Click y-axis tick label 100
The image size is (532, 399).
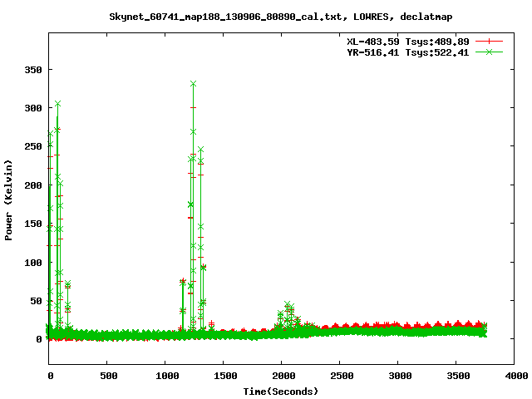(33, 263)
